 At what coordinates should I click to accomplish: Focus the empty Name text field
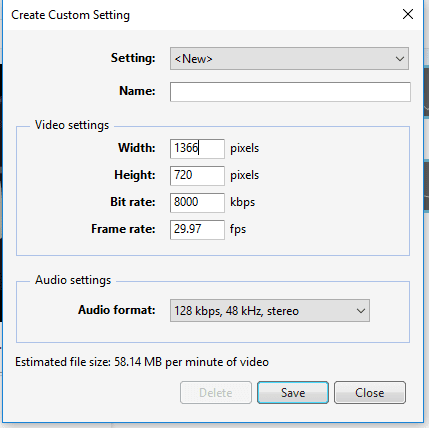[290, 92]
